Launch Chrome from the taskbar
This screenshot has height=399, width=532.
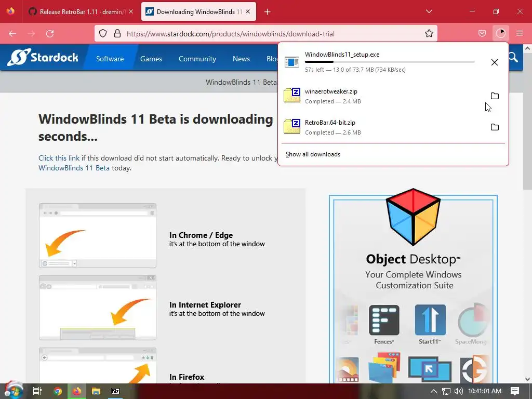pyautogui.click(x=58, y=391)
